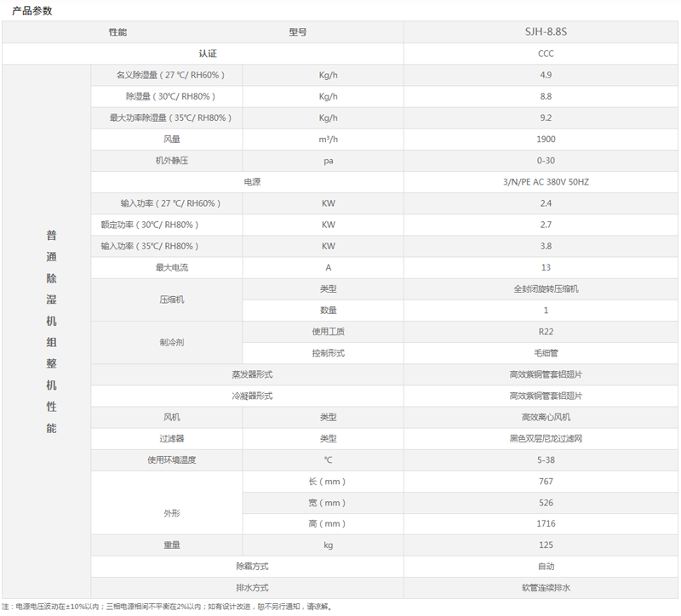Click the CCC certification value
This screenshot has width=681, height=616.
[545, 54]
